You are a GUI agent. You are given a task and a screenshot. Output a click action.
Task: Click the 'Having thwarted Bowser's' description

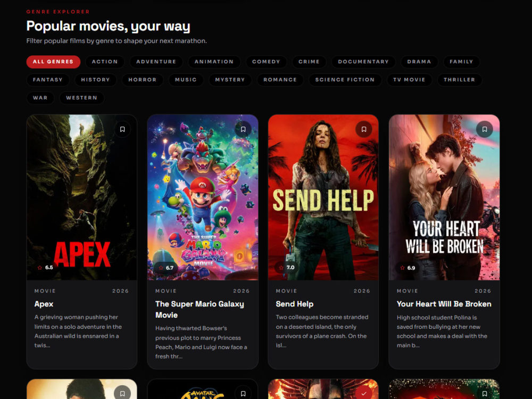point(201,342)
